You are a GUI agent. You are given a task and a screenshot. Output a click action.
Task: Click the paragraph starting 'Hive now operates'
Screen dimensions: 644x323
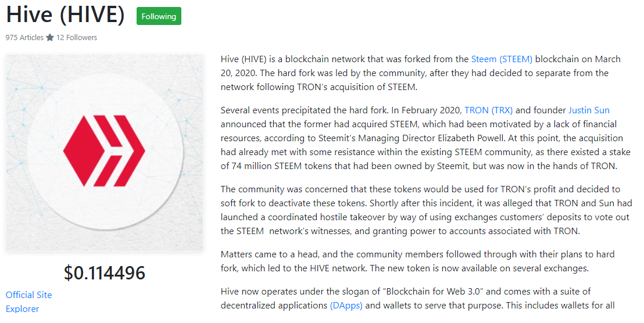tap(417, 299)
